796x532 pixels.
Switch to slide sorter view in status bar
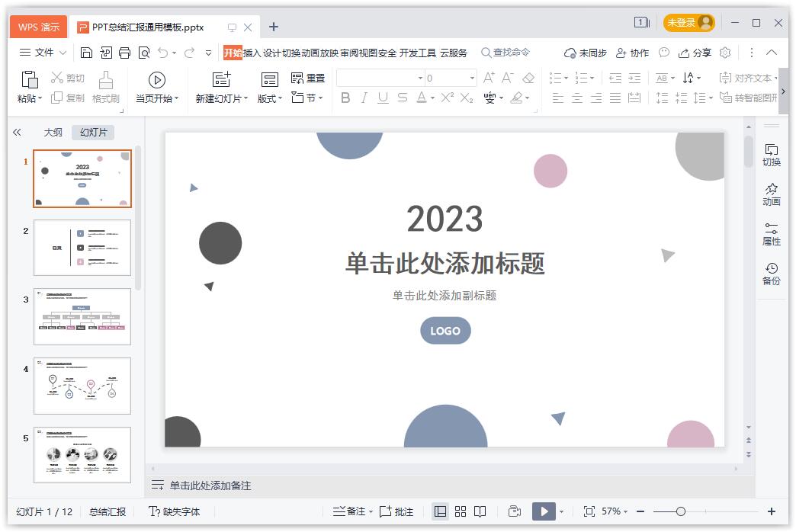click(461, 511)
